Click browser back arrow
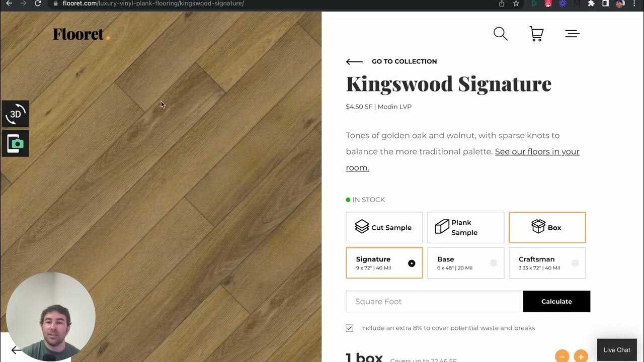This screenshot has height=362, width=644. [9, 4]
